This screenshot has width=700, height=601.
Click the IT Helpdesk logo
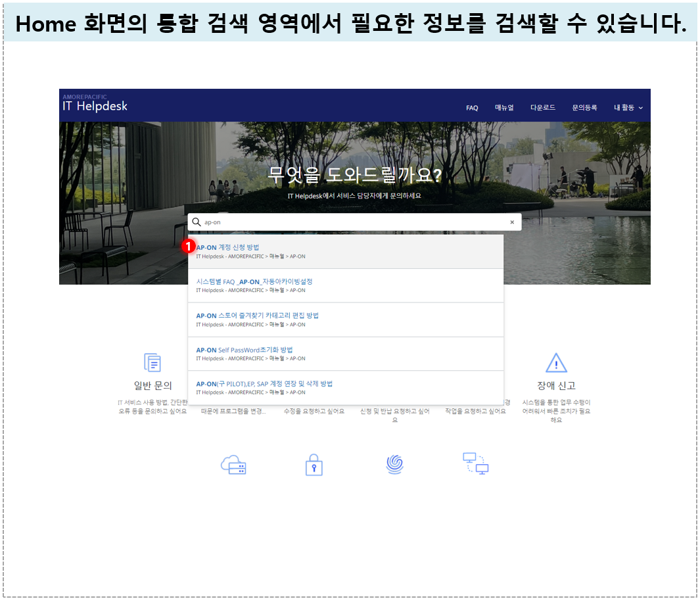click(x=95, y=104)
